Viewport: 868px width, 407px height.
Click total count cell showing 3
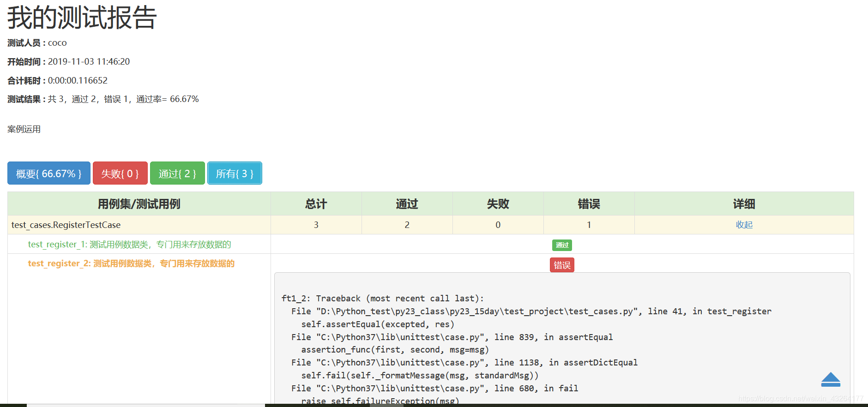(316, 225)
